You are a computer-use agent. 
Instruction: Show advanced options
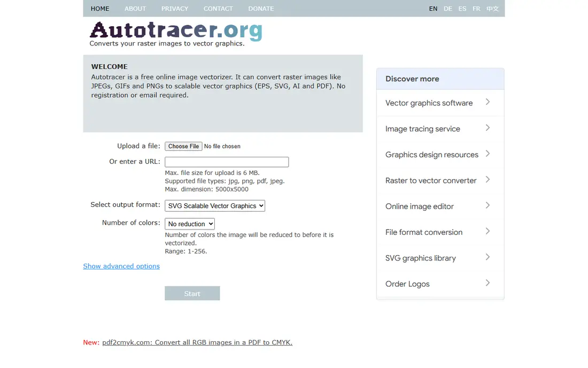coord(121,266)
